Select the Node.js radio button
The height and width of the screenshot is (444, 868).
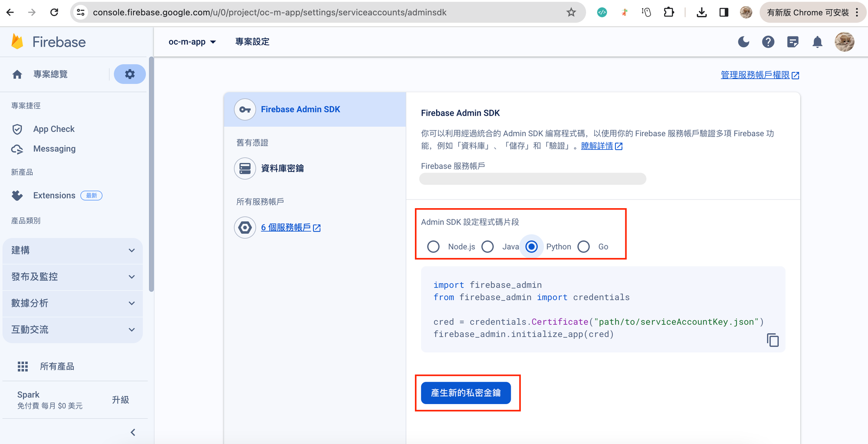click(x=433, y=247)
